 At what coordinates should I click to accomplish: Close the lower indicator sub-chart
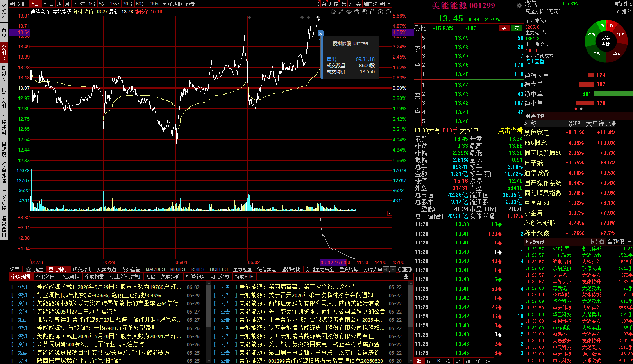[x=390, y=213]
